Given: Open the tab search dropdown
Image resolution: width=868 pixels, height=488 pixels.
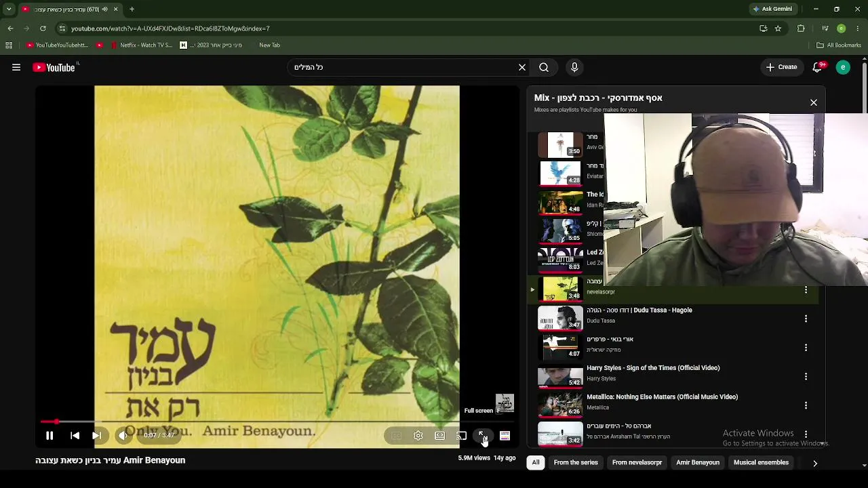Looking at the screenshot, I should 9,9.
